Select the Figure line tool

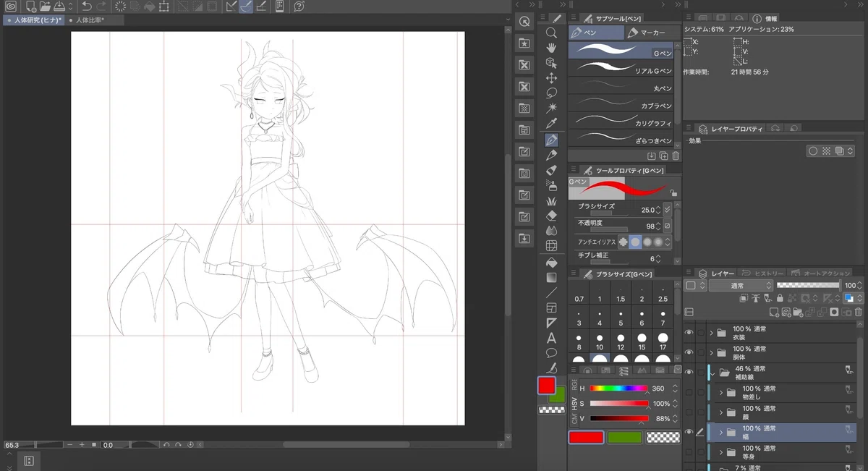point(551,292)
